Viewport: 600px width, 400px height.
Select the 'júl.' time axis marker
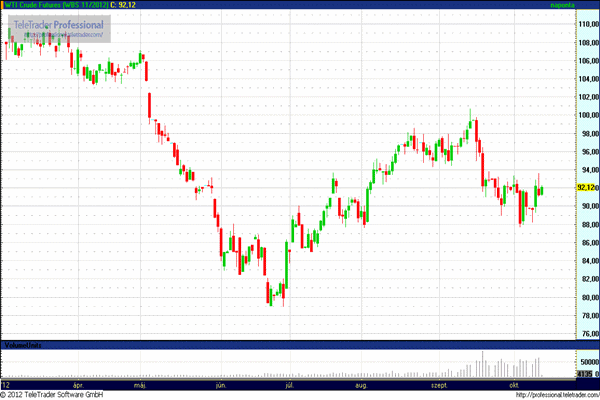pos(291,383)
